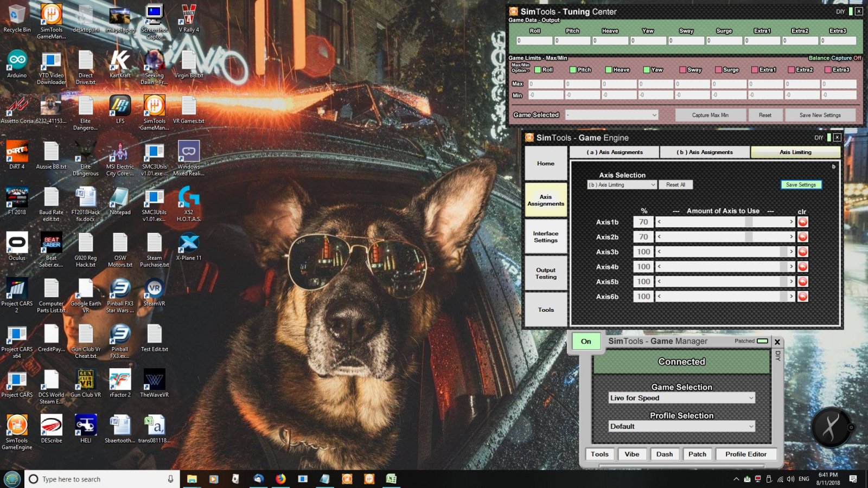Viewport: 868px width, 488px height.
Task: Switch to (a) Axis Assignments tab
Action: tap(615, 152)
